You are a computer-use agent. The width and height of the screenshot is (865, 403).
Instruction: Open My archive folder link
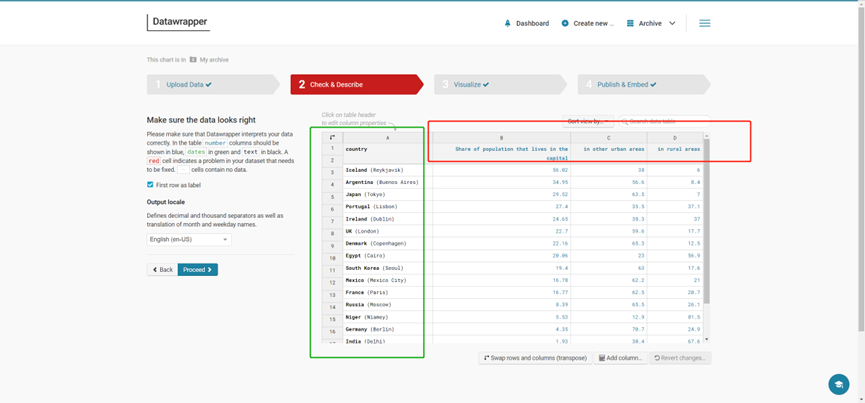coord(209,60)
